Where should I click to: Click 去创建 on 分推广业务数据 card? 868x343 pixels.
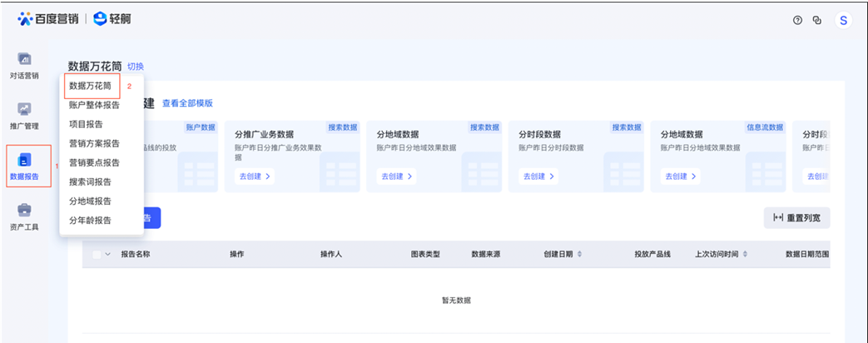click(255, 176)
